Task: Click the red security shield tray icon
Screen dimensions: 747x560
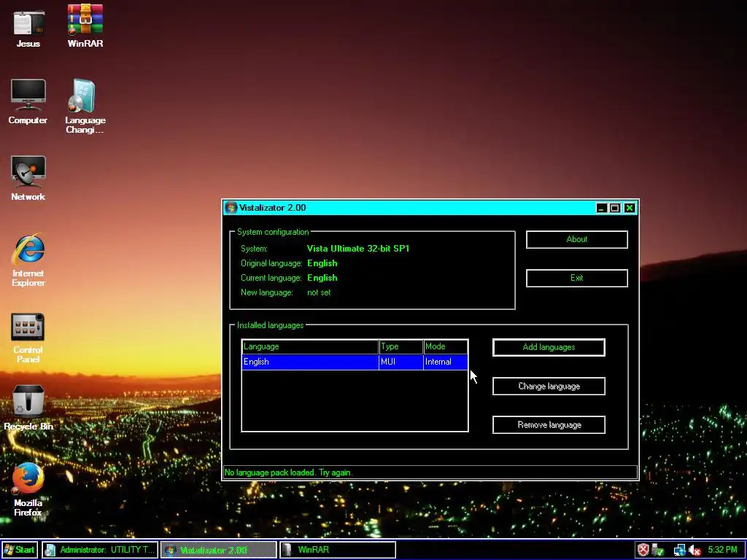Action: (x=643, y=550)
